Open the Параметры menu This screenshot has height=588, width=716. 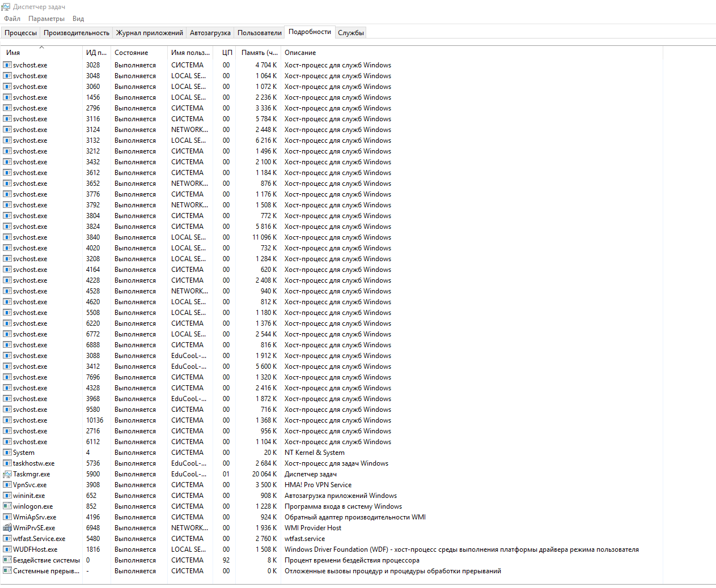pos(46,19)
